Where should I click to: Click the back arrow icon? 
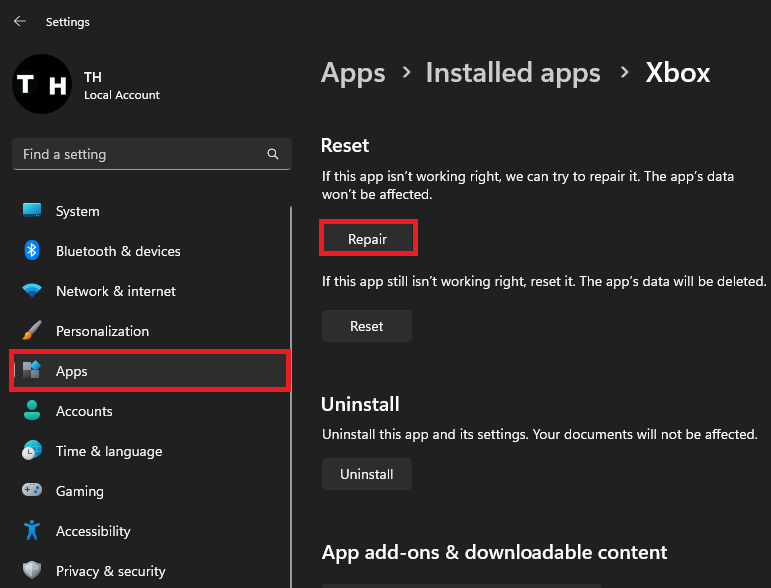pyautogui.click(x=20, y=21)
